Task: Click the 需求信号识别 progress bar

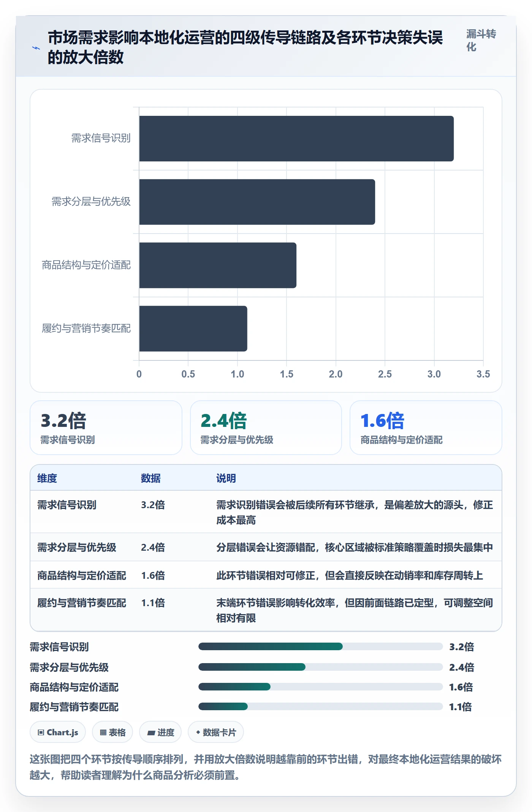Action: click(x=320, y=646)
